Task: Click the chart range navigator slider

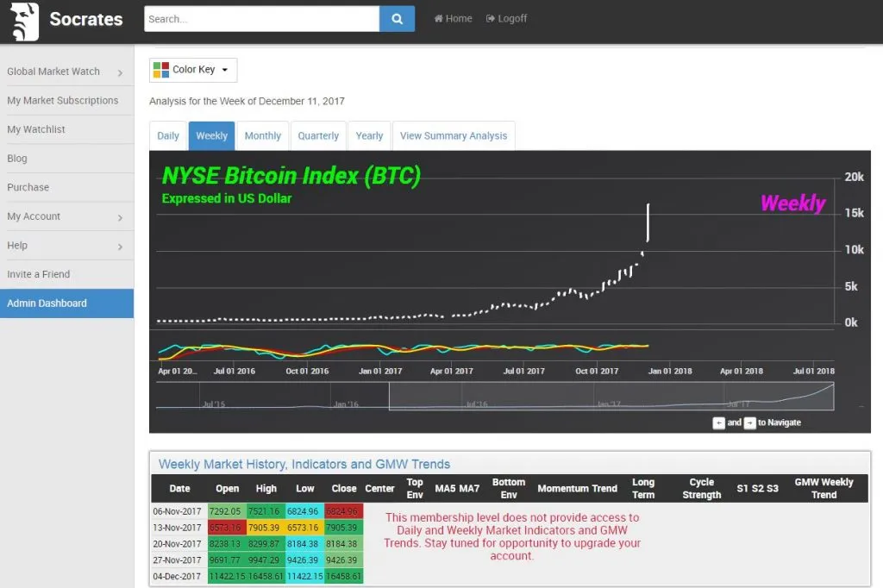Action: coord(612,396)
